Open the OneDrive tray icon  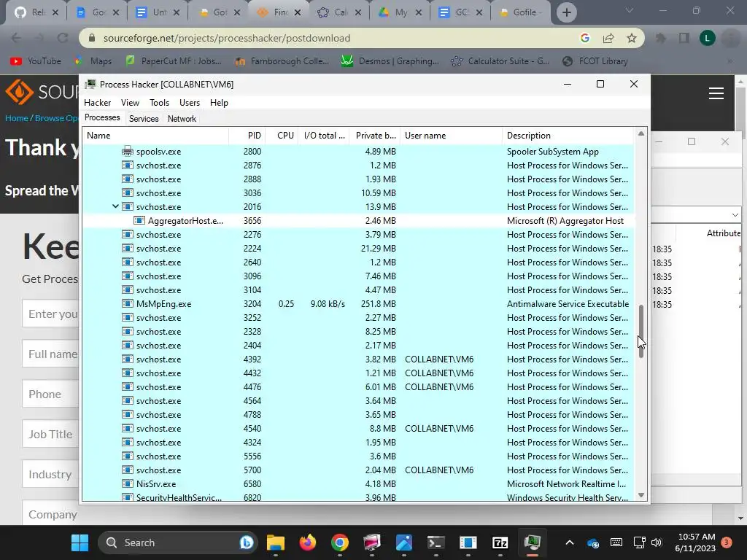click(593, 542)
